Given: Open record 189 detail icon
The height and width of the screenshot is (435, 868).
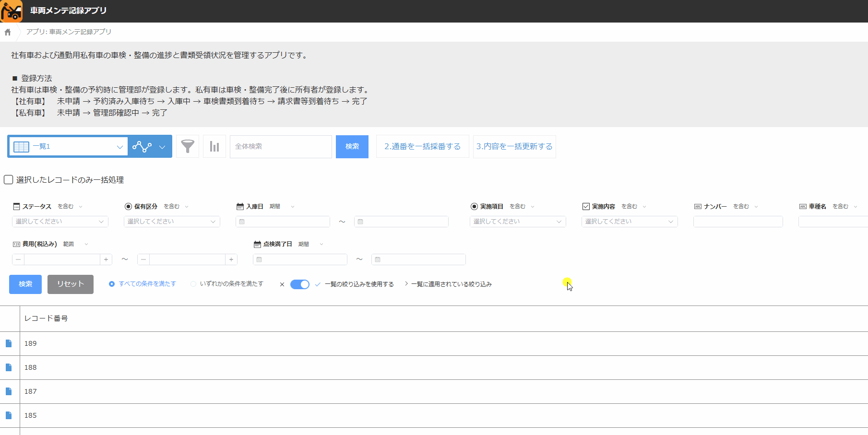Looking at the screenshot, I should [9, 343].
